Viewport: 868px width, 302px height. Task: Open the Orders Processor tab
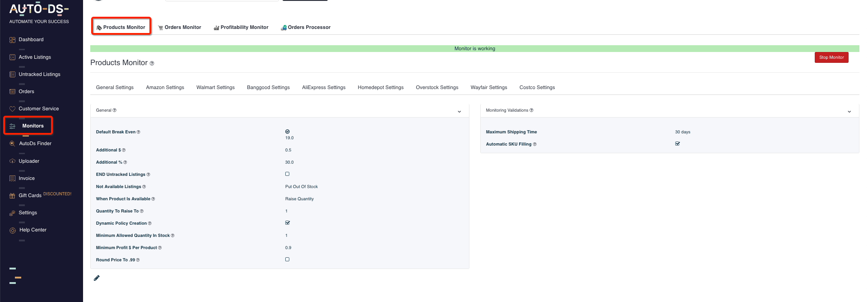pyautogui.click(x=306, y=28)
